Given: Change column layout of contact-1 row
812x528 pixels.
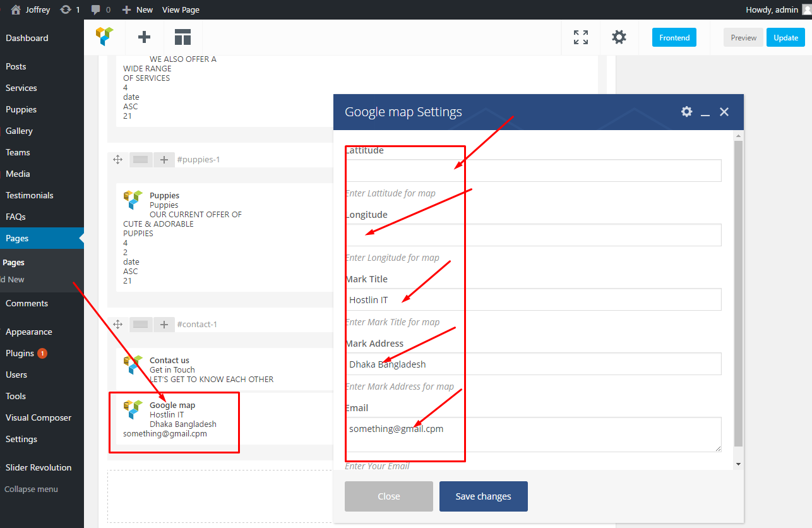Looking at the screenshot, I should click(x=140, y=325).
